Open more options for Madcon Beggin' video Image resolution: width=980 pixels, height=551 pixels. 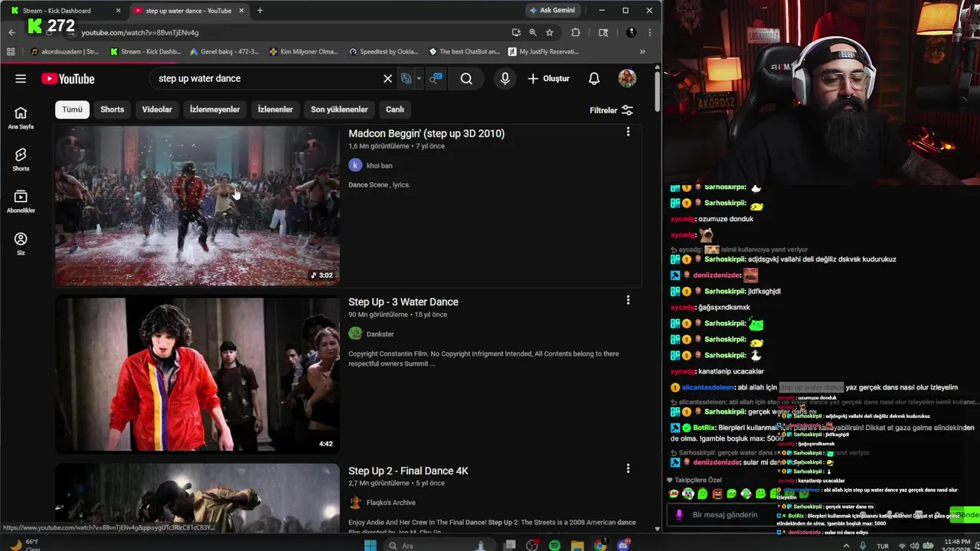click(x=628, y=132)
